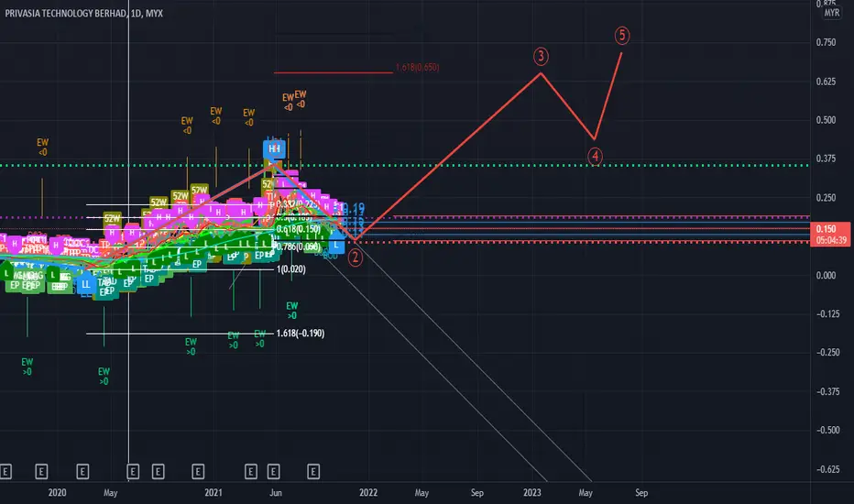Select the circled wave 4 label
854x504 pixels.
595,157
